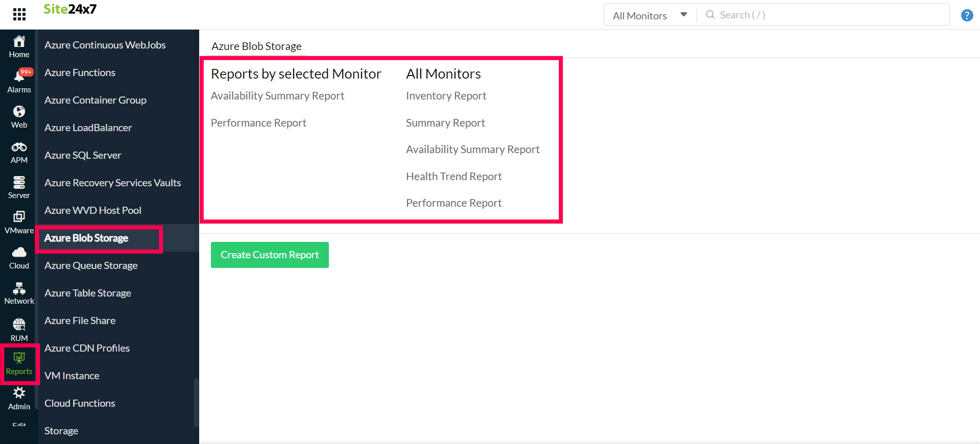Select Azure Queue Storage in report menu
The image size is (980, 444).
click(90, 265)
